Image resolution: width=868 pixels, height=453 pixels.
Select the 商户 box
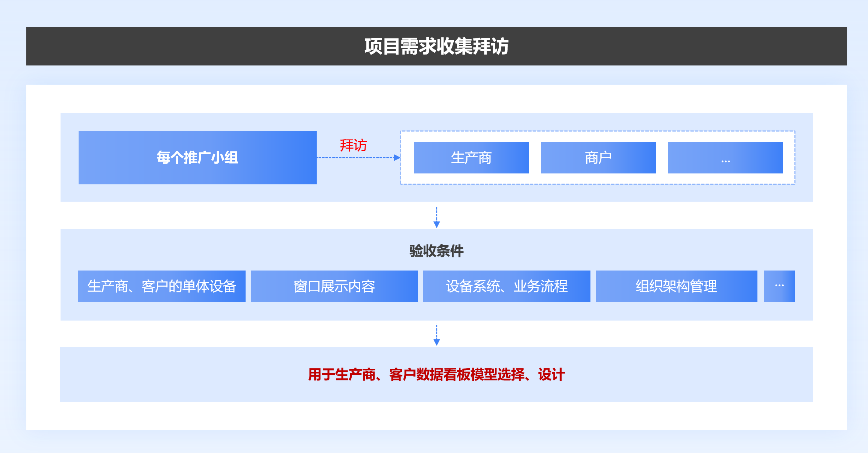coord(598,158)
